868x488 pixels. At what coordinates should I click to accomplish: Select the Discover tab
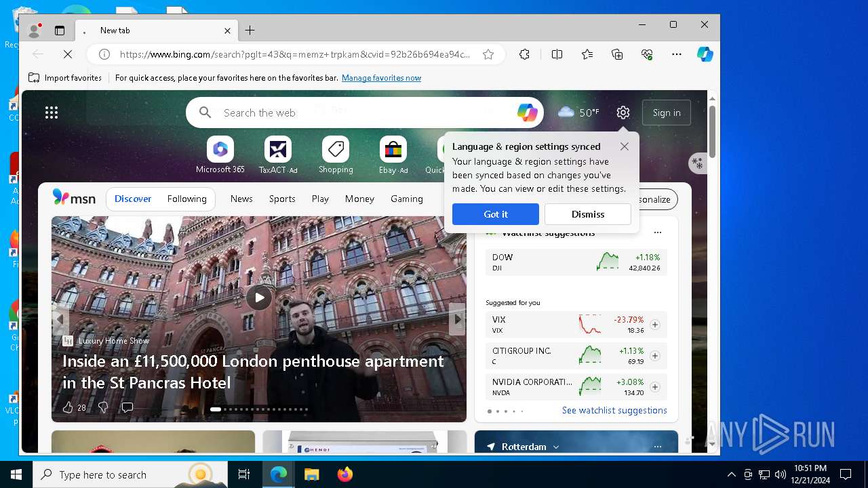133,199
